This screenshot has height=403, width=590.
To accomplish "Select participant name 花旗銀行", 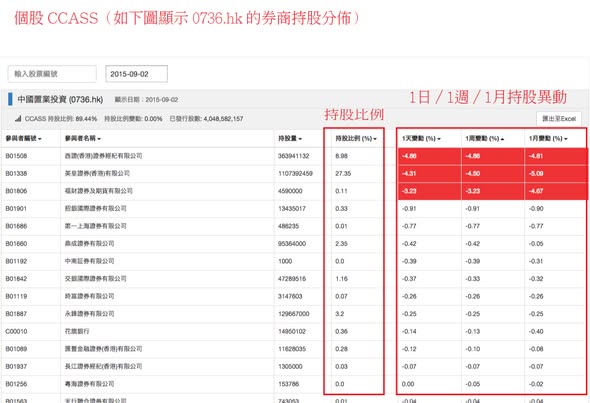I will (x=77, y=332).
